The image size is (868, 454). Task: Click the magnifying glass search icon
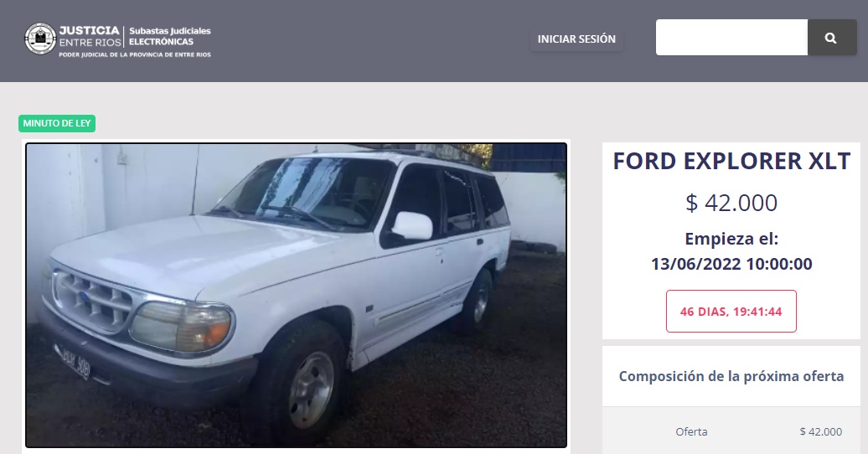pyautogui.click(x=831, y=38)
